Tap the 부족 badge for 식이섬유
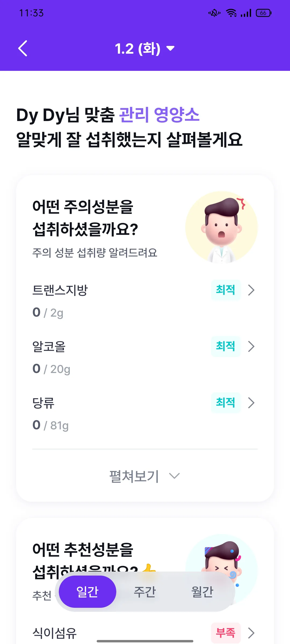The height and width of the screenshot is (644, 290). click(226, 633)
